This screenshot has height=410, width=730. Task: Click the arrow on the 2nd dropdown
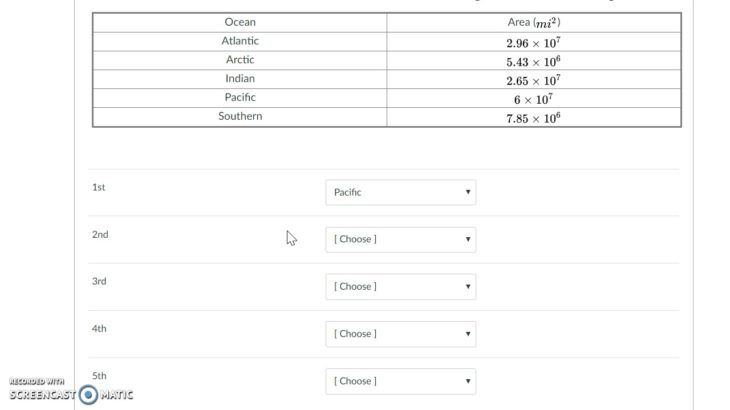(468, 239)
